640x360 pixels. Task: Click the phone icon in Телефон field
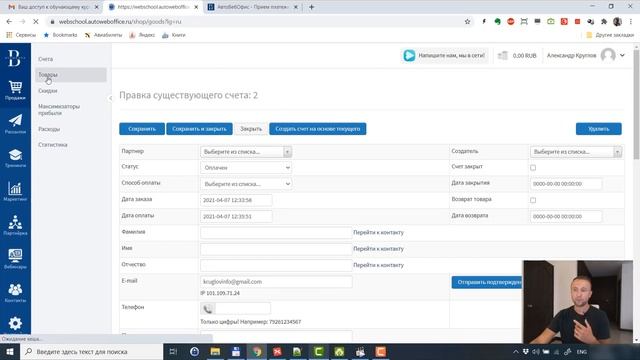(x=207, y=309)
